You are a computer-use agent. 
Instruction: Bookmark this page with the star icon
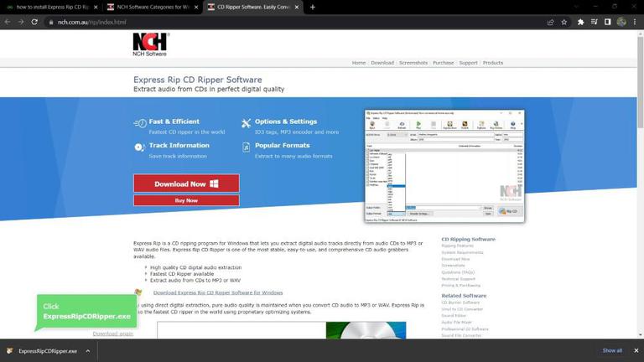(563, 22)
